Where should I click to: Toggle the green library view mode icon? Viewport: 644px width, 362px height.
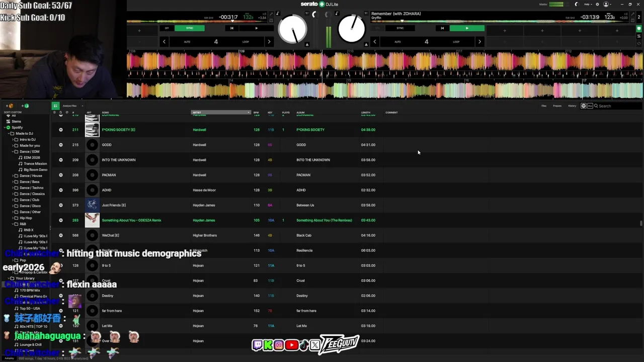55,106
